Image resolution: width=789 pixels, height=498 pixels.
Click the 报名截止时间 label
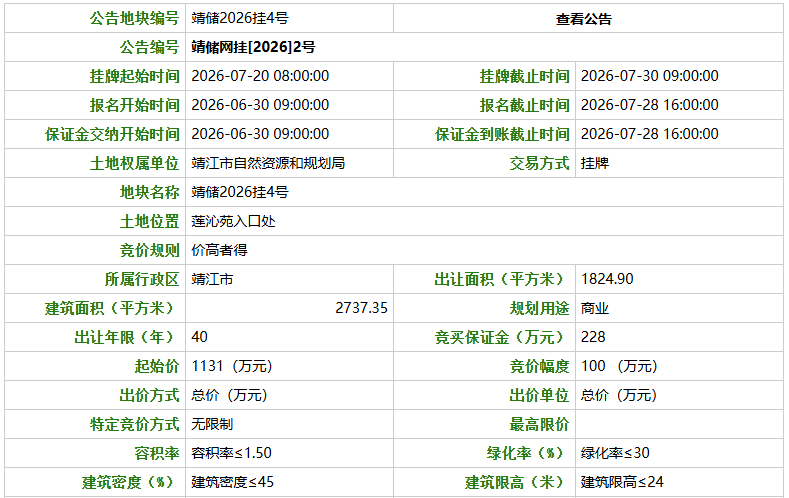pyautogui.click(x=524, y=105)
